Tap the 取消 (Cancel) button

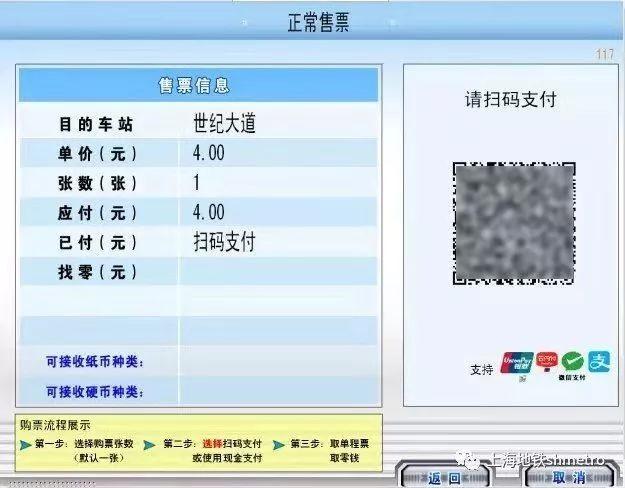(569, 477)
